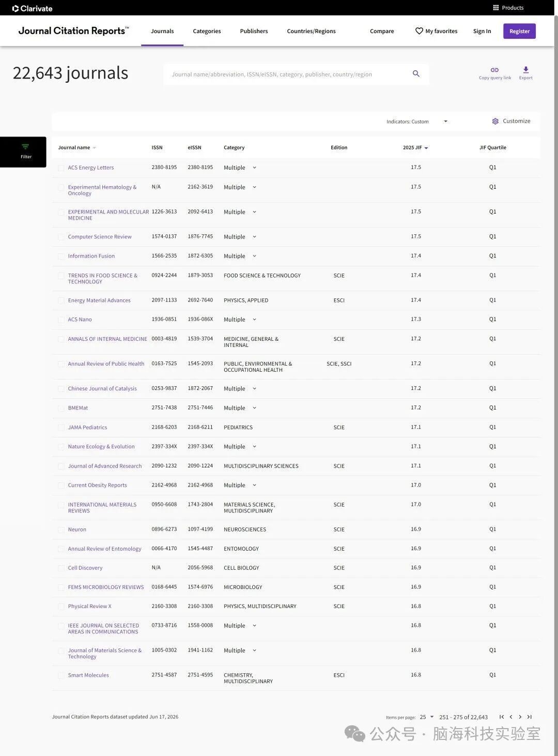
Task: Open the Annual Review of Public Health link
Action: [x=106, y=364]
